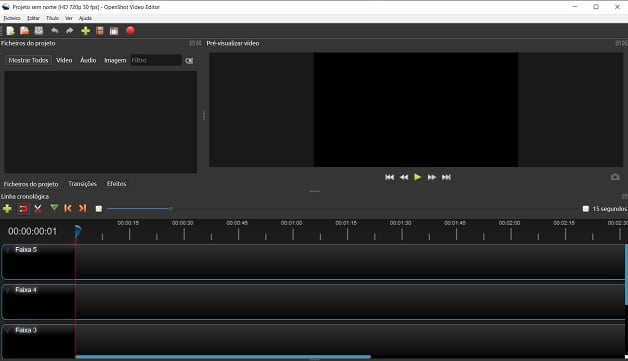Fast forward the video preview
The width and height of the screenshot is (628, 361).
(432, 177)
